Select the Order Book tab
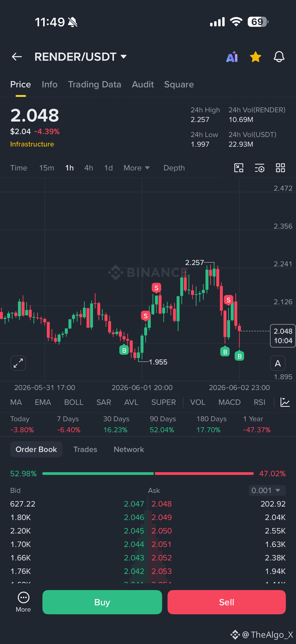296x644 pixels. [36, 449]
